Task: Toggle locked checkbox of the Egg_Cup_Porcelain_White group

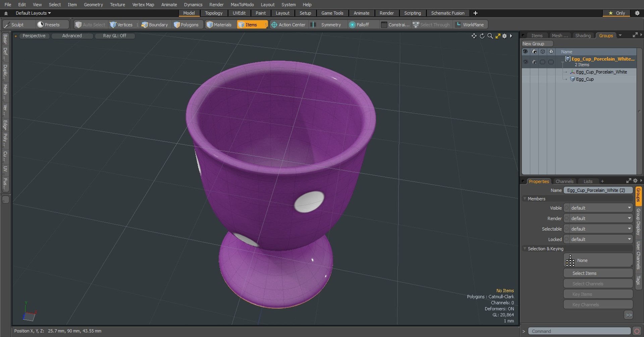Action: pyautogui.click(x=551, y=62)
